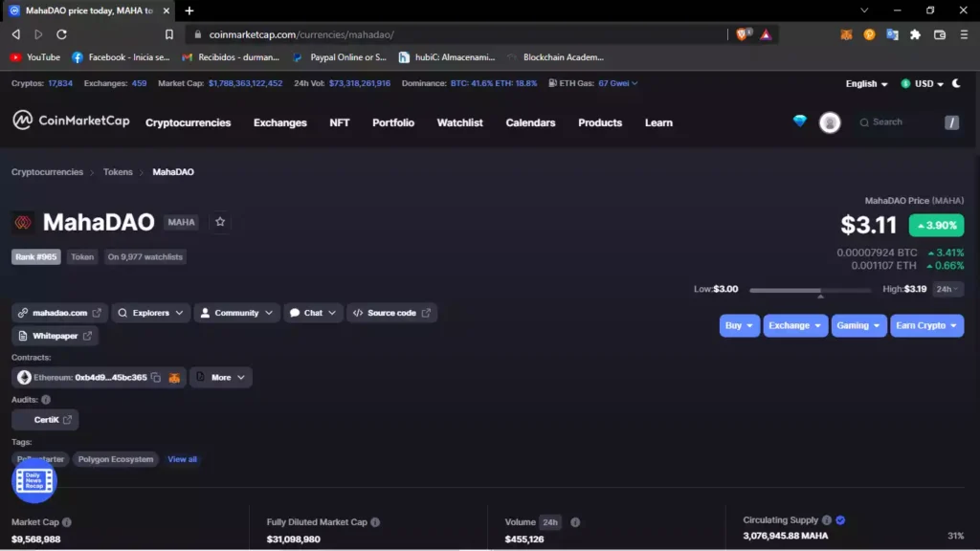The height and width of the screenshot is (551, 980).
Task: Expand the Explorers dropdown
Action: tap(150, 313)
